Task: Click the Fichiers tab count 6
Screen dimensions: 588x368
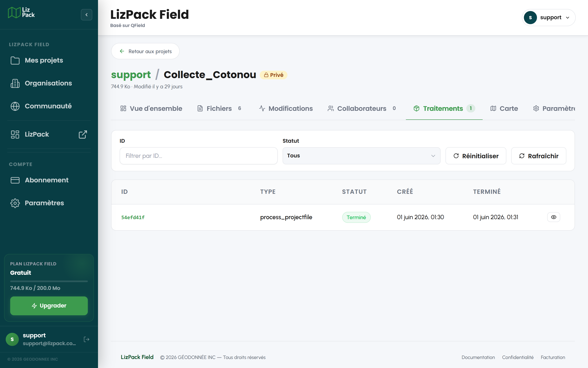Action: tap(239, 108)
